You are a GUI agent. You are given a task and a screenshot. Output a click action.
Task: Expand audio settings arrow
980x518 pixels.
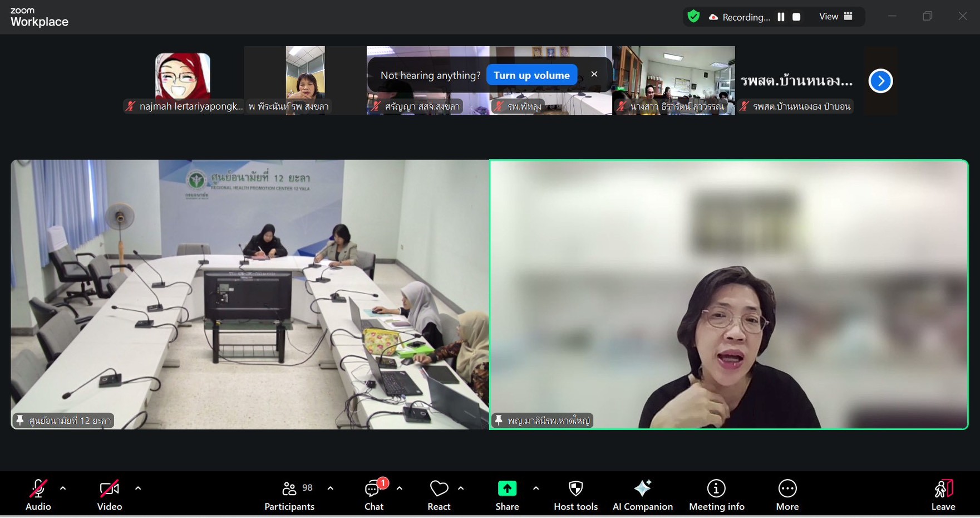(63, 488)
